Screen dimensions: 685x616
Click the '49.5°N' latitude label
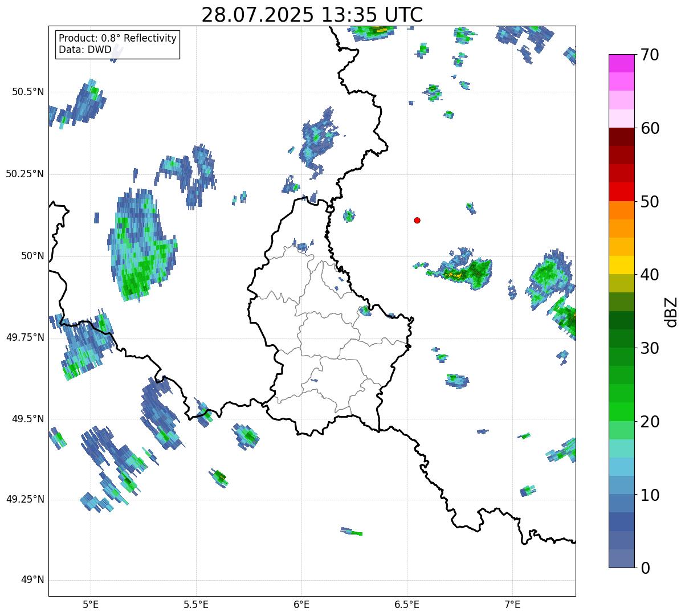[28, 419]
